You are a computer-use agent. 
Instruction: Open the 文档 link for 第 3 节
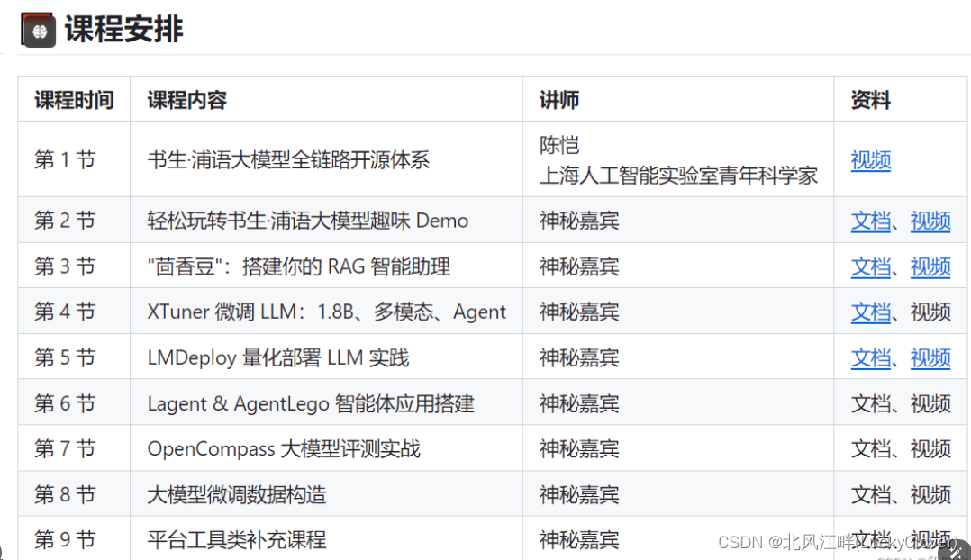[871, 266]
